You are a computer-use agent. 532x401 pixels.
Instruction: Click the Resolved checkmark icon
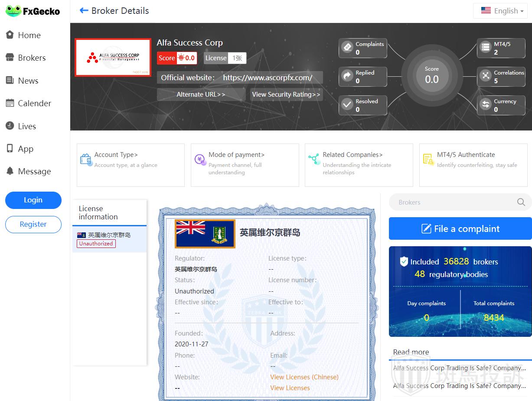click(347, 105)
